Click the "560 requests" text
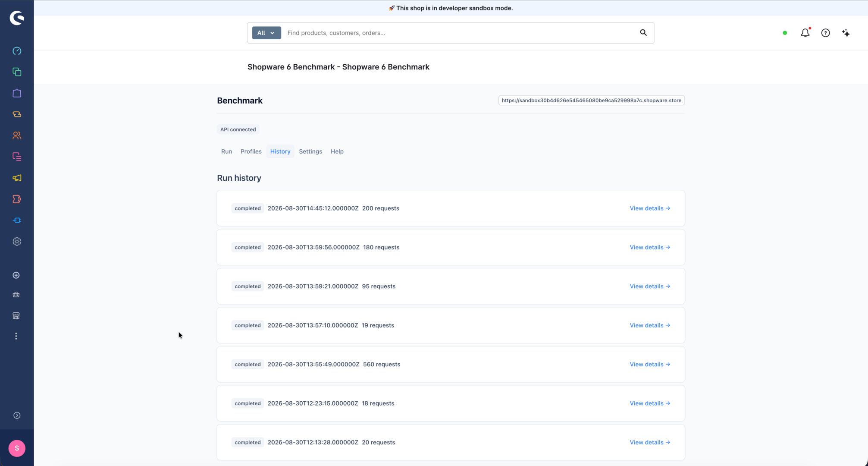 pos(382,365)
